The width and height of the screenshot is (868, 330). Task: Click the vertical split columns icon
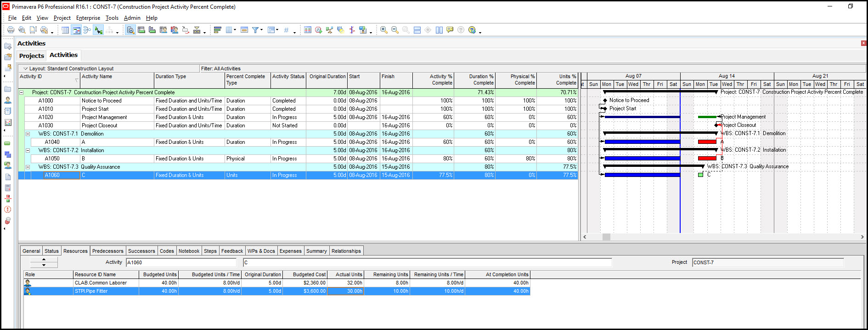click(439, 30)
